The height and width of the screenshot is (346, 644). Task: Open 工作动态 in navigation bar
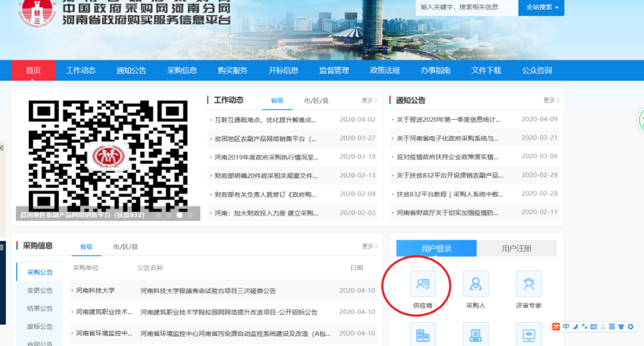tap(81, 71)
